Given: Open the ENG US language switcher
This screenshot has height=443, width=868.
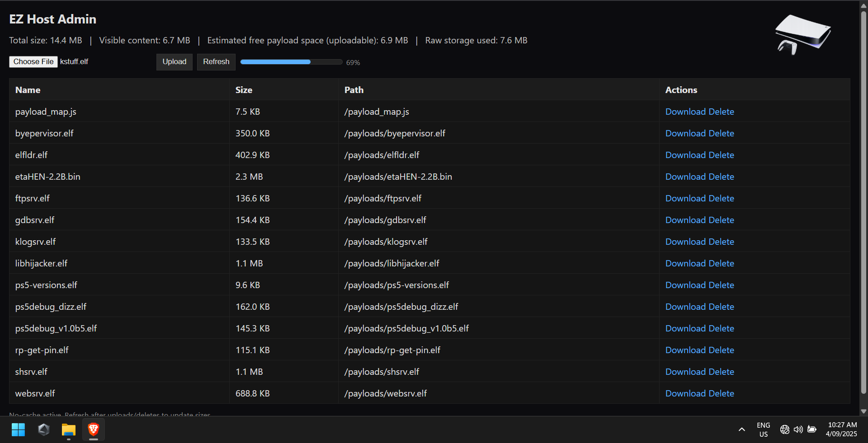Looking at the screenshot, I should [x=764, y=429].
